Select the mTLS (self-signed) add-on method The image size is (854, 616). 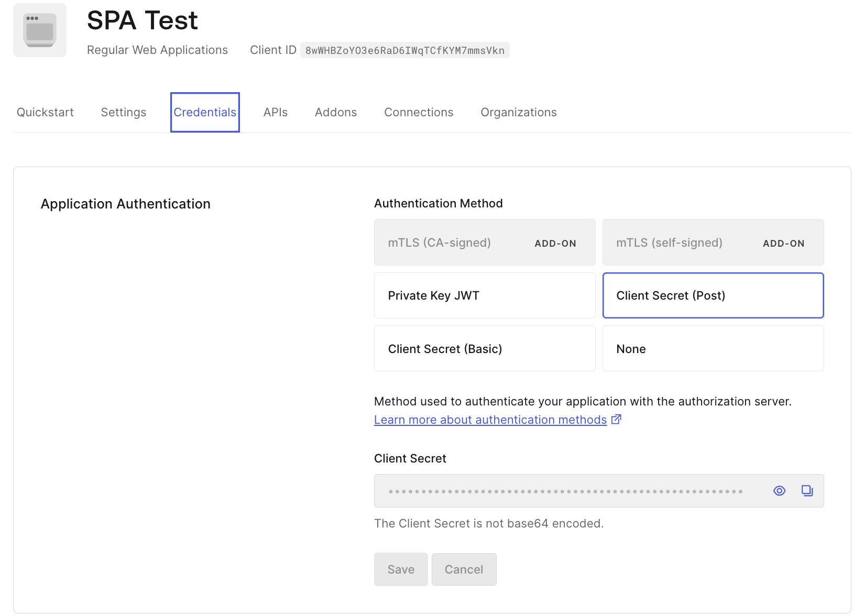pos(713,242)
